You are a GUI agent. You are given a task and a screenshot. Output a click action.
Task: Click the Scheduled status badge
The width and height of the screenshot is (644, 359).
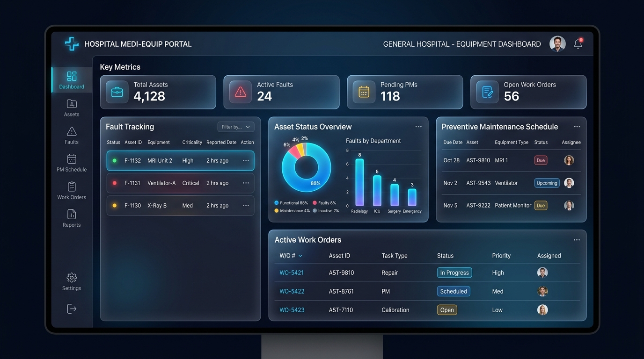(x=454, y=291)
